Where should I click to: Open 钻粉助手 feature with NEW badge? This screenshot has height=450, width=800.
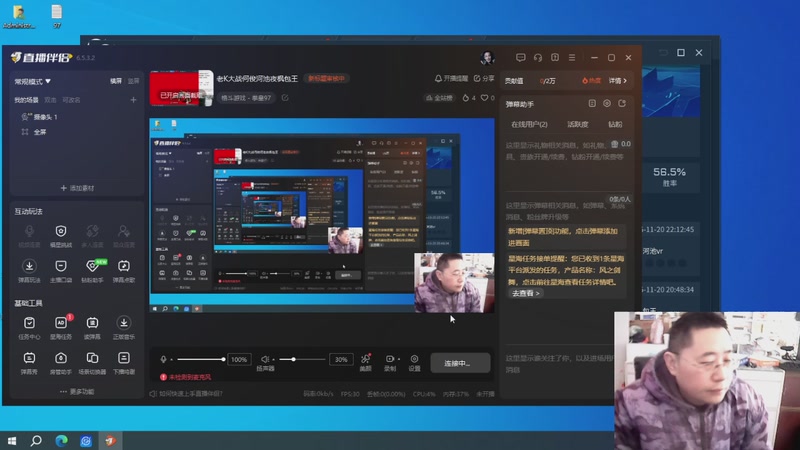click(x=92, y=271)
